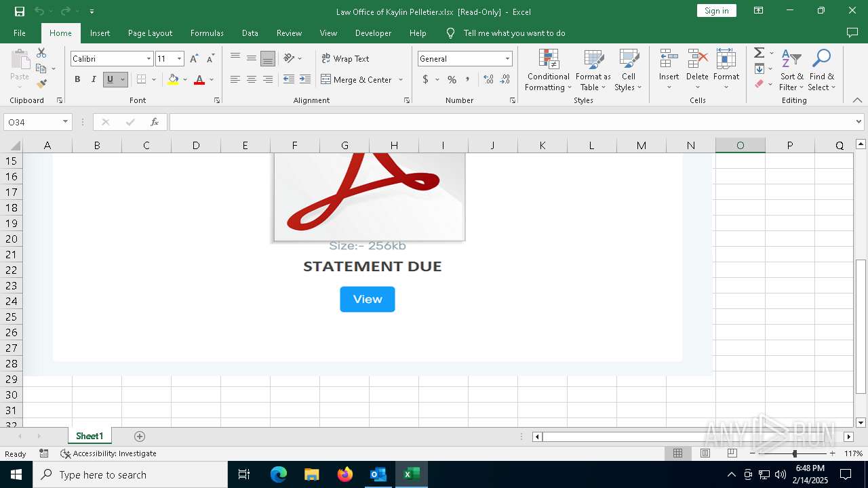The height and width of the screenshot is (488, 868).
Task: Switch to the Developer tab
Action: tap(373, 33)
